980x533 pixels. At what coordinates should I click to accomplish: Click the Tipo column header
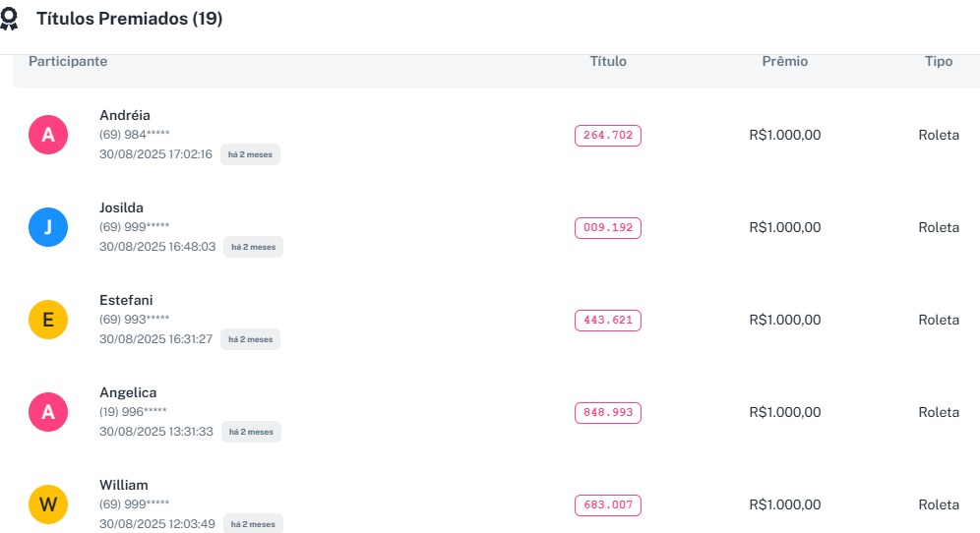coord(939,61)
